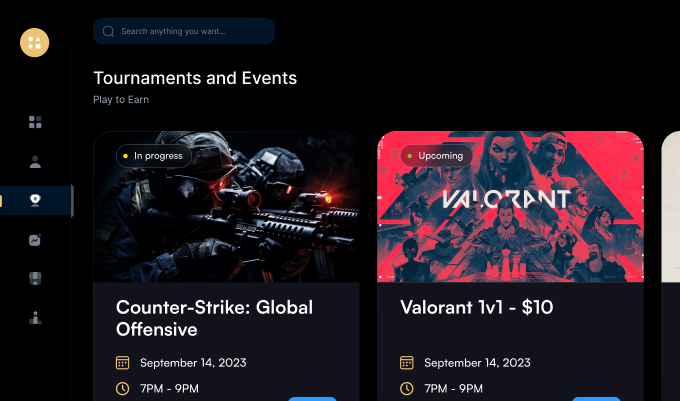Open the "Valorant 1v1 - $10" title
This screenshot has width=680, height=401.
[x=476, y=307]
